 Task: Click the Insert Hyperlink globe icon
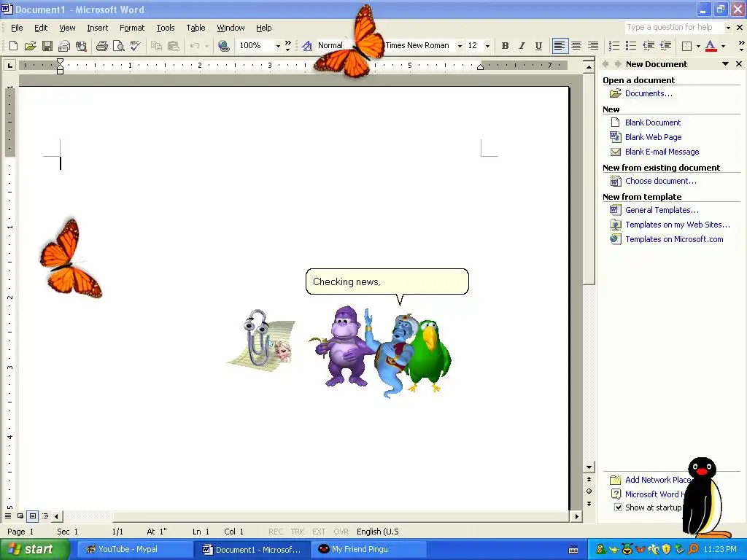pyautogui.click(x=223, y=46)
